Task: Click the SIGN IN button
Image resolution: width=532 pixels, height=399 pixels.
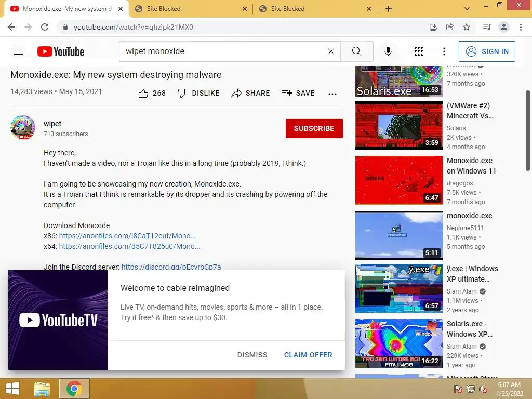Action: click(487, 51)
